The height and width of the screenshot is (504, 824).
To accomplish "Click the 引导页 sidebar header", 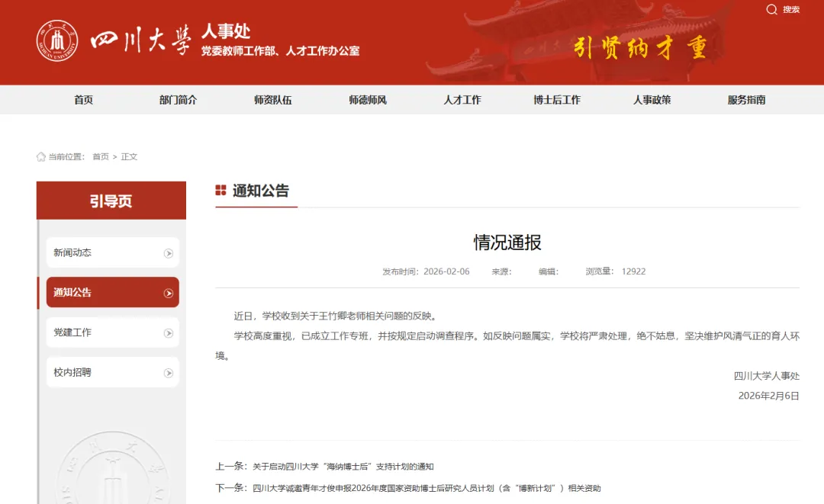I will click(111, 201).
